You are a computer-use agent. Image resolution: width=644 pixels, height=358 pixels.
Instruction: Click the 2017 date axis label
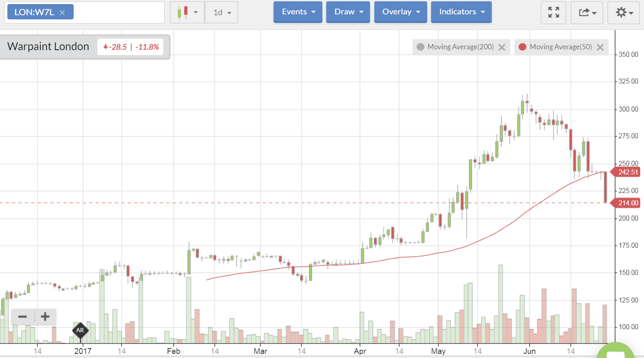pyautogui.click(x=83, y=351)
